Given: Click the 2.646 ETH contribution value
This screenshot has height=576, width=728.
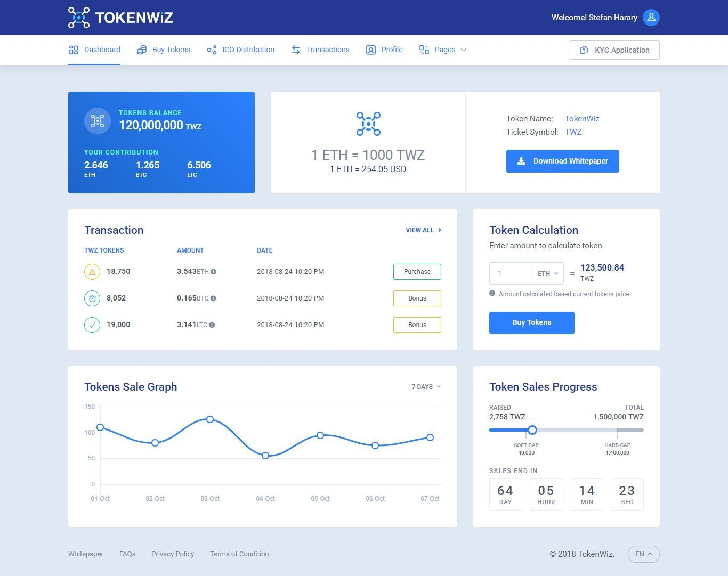Looking at the screenshot, I should coord(96,169).
